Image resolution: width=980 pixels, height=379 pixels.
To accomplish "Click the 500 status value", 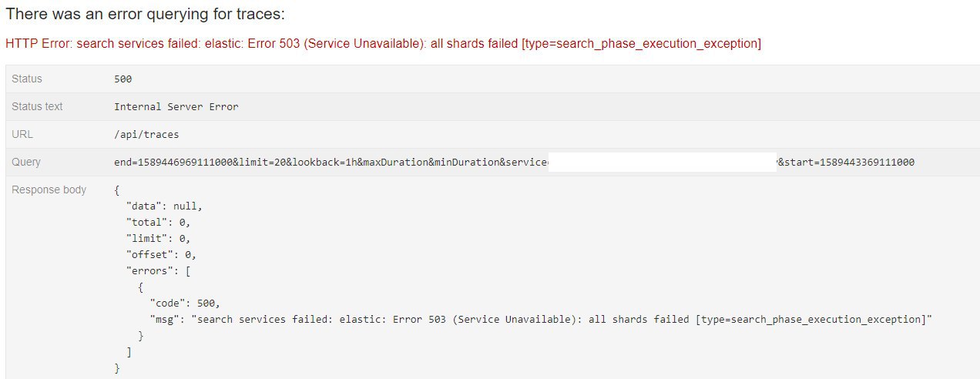I will tap(123, 79).
